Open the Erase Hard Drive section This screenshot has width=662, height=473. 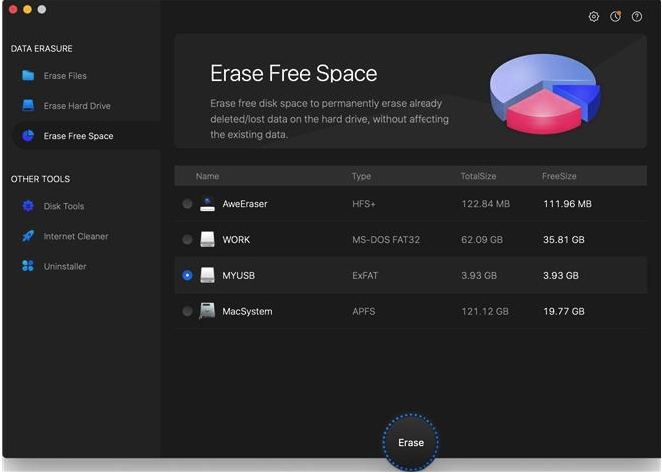(77, 106)
